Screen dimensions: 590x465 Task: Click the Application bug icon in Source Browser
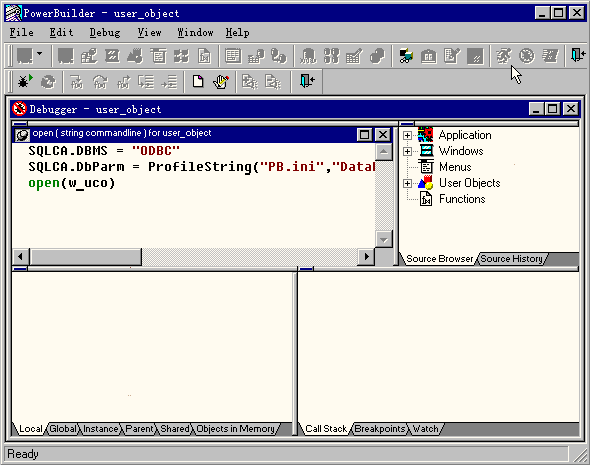[x=426, y=135]
